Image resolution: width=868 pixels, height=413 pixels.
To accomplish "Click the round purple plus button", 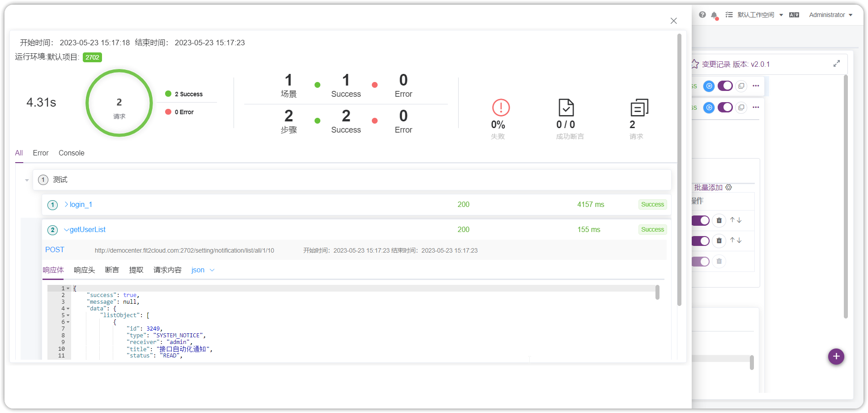I will pyautogui.click(x=836, y=357).
